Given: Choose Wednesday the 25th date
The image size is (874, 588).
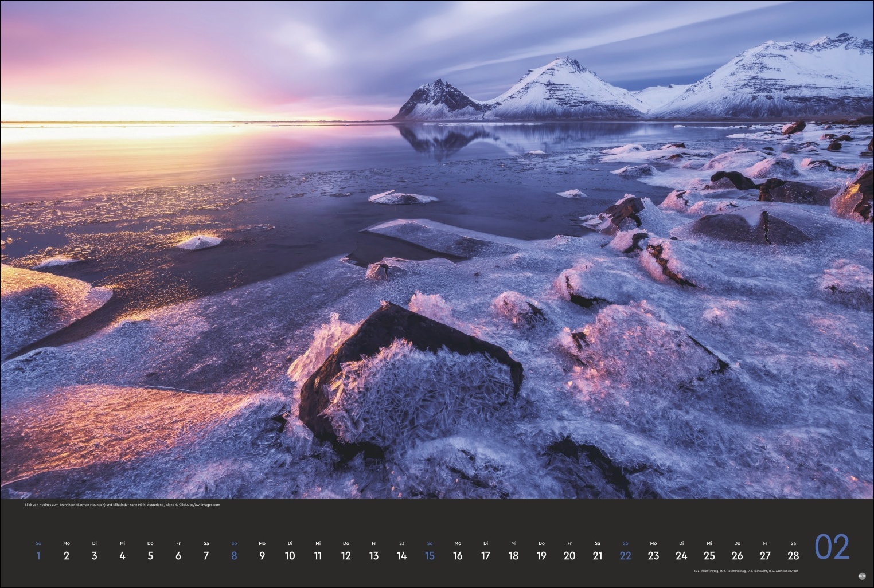Looking at the screenshot, I should pyautogui.click(x=709, y=555).
